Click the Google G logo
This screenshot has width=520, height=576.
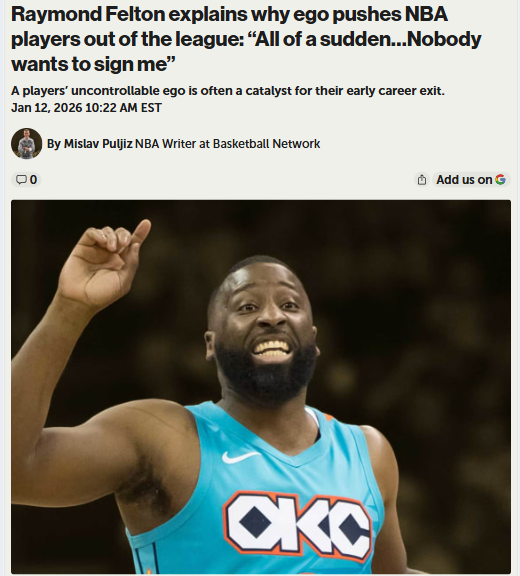click(500, 180)
